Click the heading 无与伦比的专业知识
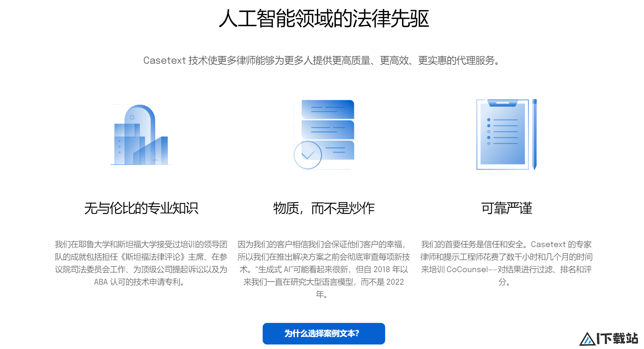Screen dimensions: 644x349 [141, 208]
